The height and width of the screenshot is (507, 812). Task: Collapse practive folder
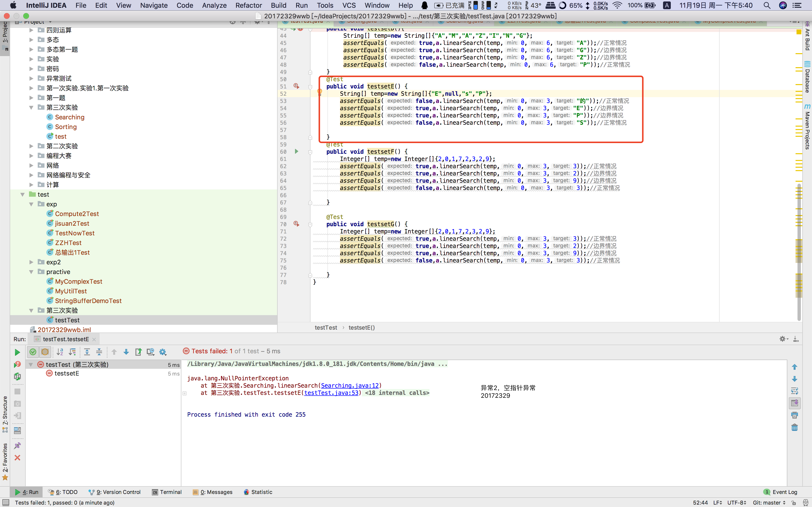pos(31,272)
